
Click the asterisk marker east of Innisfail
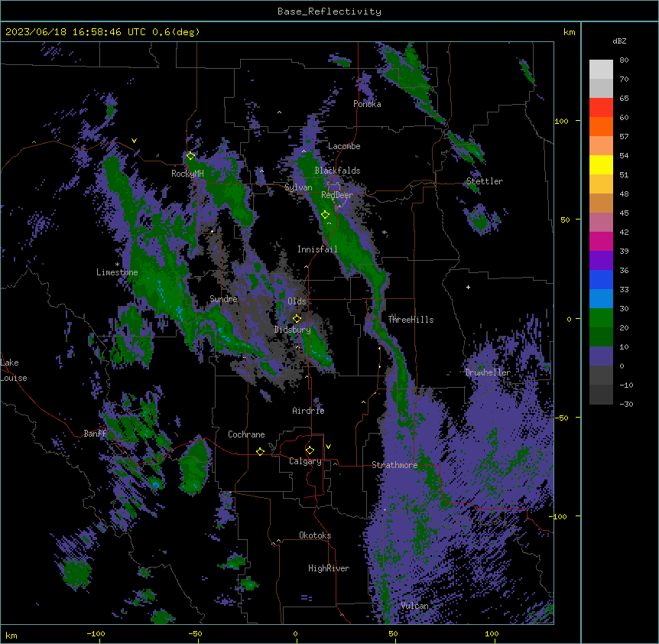(x=384, y=232)
